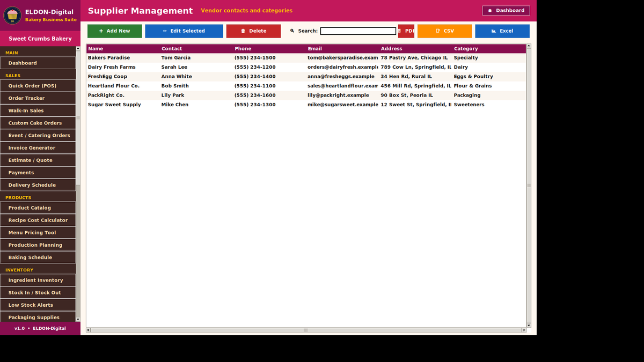This screenshot has width=644, height=362.
Task: Open Dashboard in the sidebar
Action: click(x=38, y=63)
